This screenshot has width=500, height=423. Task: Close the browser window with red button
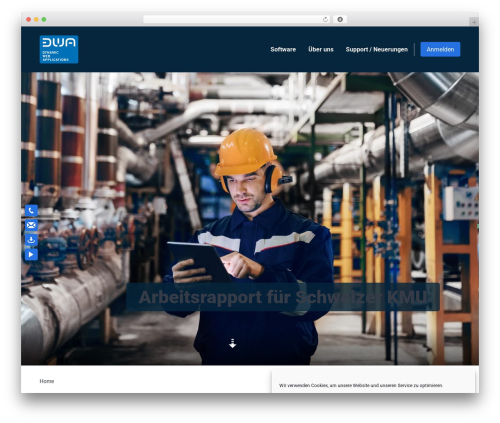tap(29, 19)
